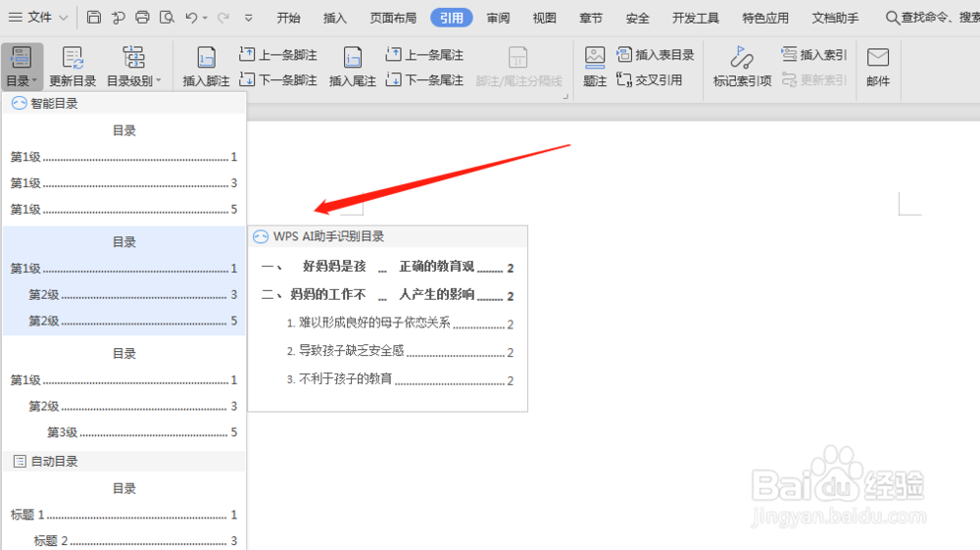Open the quick access toolbar customize dropdown

[x=248, y=18]
